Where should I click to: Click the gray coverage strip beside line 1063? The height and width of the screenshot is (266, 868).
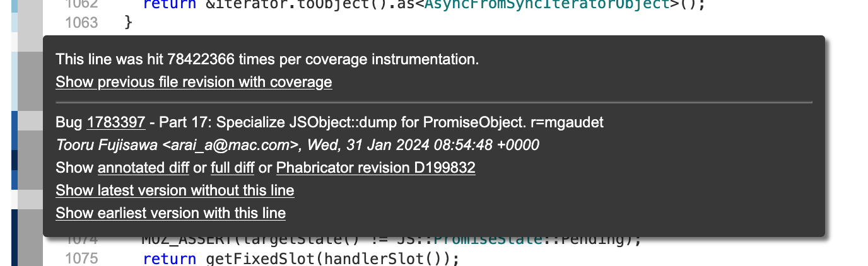(x=30, y=23)
